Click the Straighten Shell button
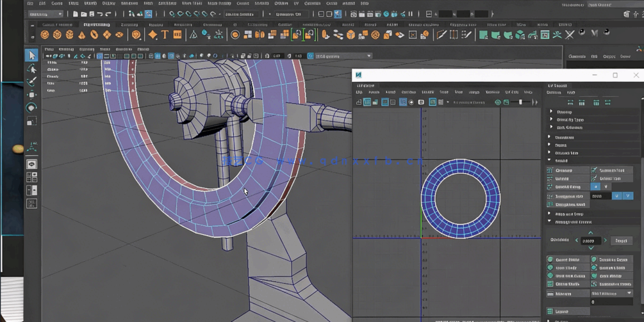 [568, 204]
